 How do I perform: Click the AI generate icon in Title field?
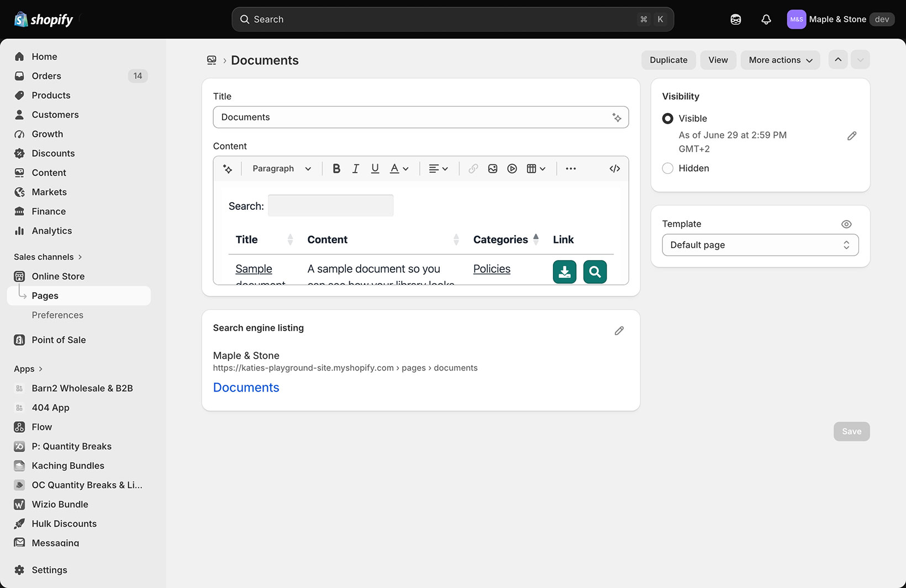617,117
